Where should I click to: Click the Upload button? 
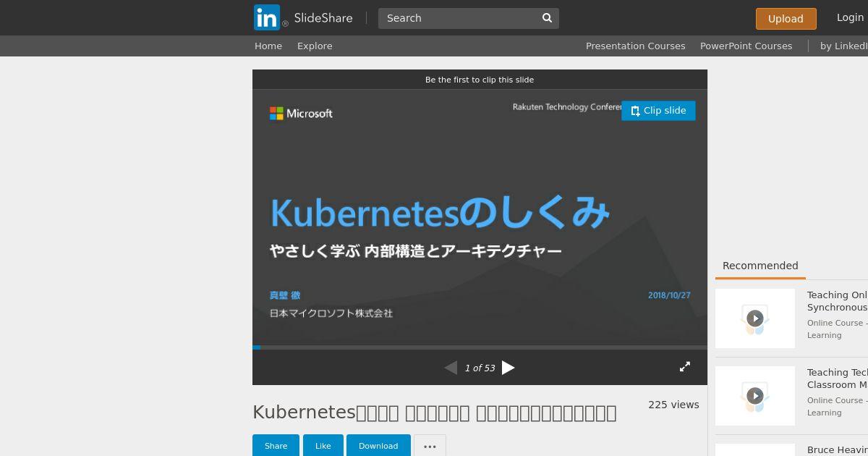click(x=786, y=19)
